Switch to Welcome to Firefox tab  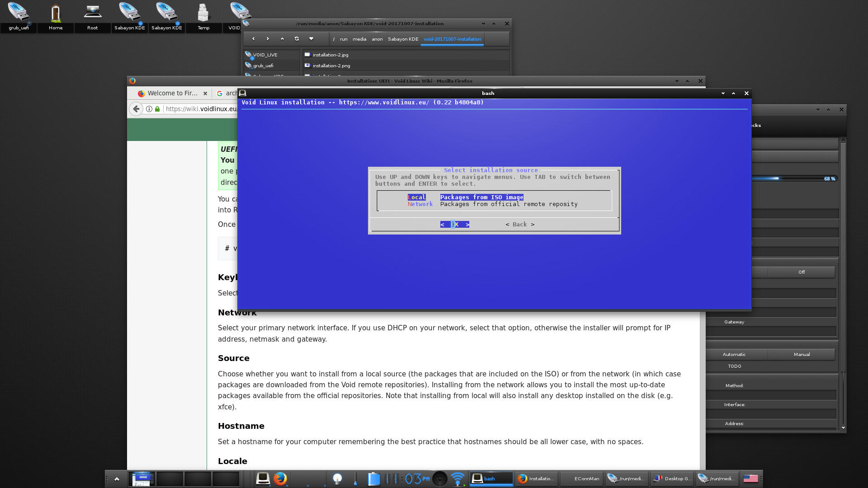pyautogui.click(x=172, y=93)
